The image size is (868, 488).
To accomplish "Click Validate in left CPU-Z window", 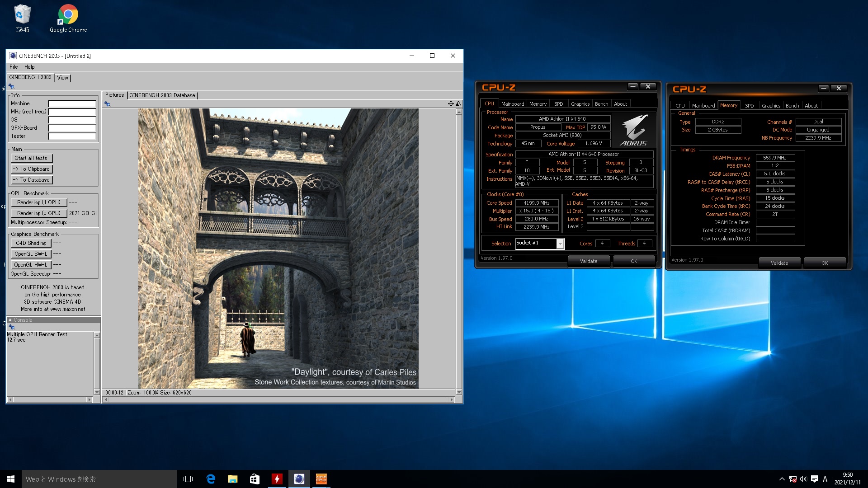I will (589, 261).
